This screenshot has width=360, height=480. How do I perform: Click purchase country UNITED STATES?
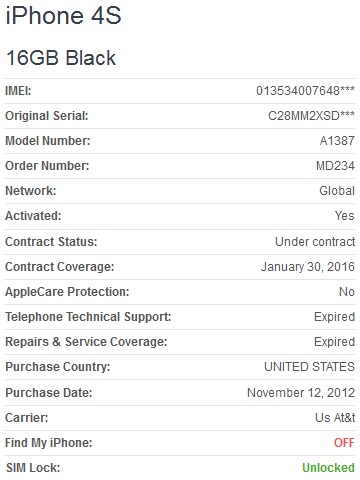click(x=309, y=367)
